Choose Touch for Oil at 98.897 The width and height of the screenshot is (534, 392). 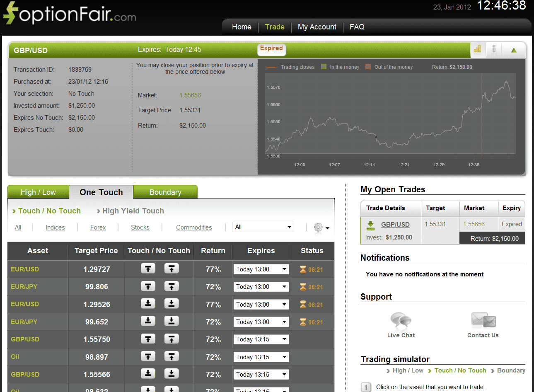(148, 356)
